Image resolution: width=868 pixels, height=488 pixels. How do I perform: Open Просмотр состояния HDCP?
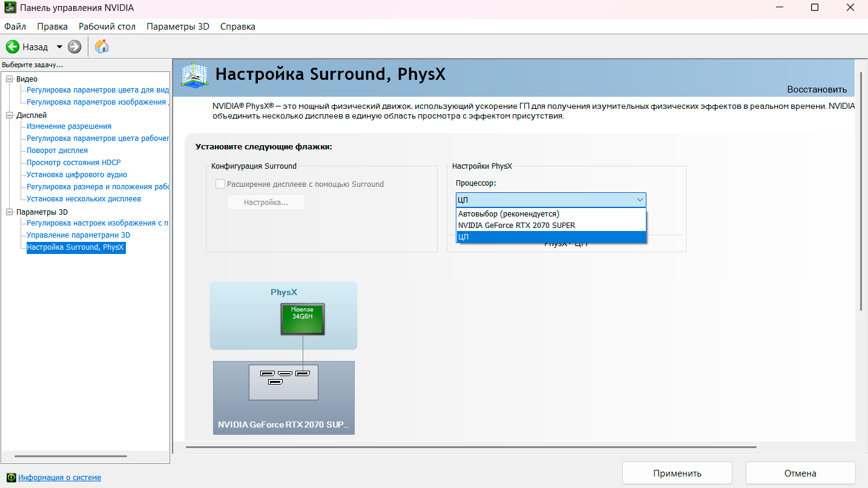pyautogui.click(x=74, y=163)
